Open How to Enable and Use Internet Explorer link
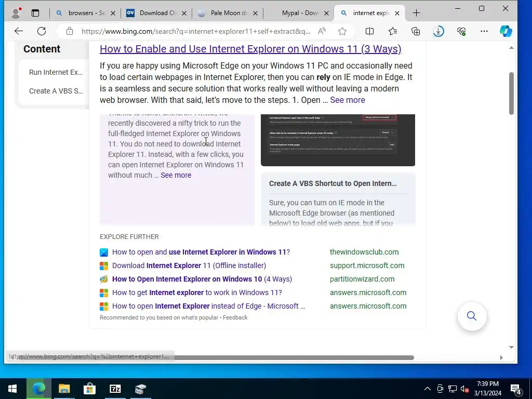The height and width of the screenshot is (399, 532). (250, 49)
